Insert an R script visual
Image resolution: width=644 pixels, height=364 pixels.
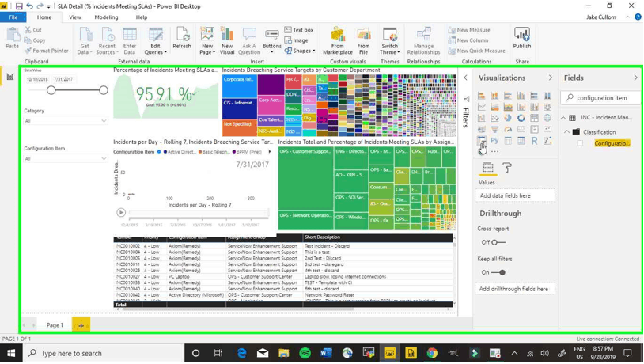(x=534, y=141)
